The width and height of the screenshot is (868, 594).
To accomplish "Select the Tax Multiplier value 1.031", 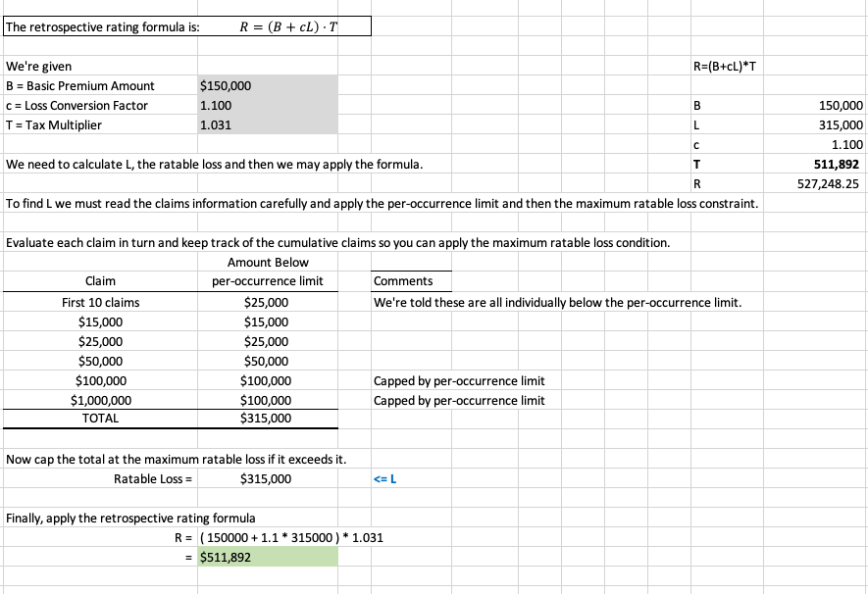I will (215, 125).
